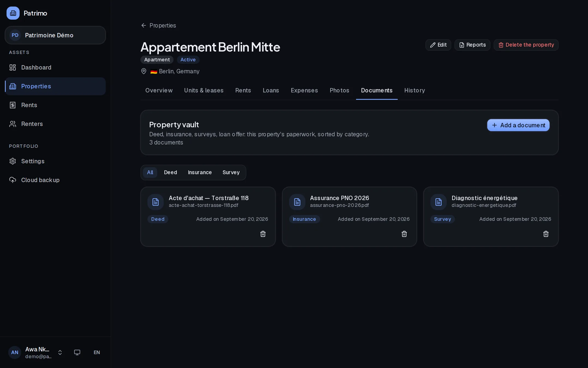Image resolution: width=588 pixels, height=368 pixels.
Task: Click the Cloud backup upload icon
Action: coord(13,180)
